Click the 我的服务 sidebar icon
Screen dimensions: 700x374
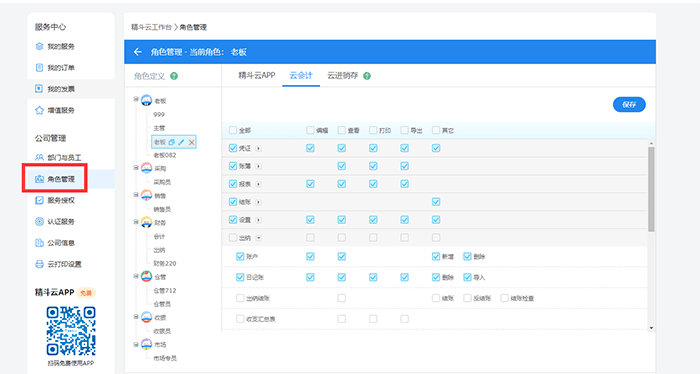(x=39, y=46)
